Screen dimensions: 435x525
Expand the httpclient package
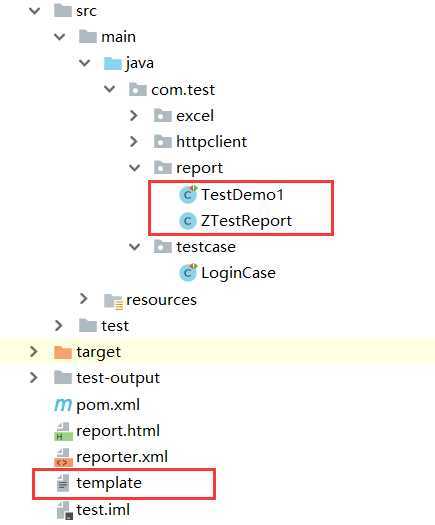(x=134, y=142)
